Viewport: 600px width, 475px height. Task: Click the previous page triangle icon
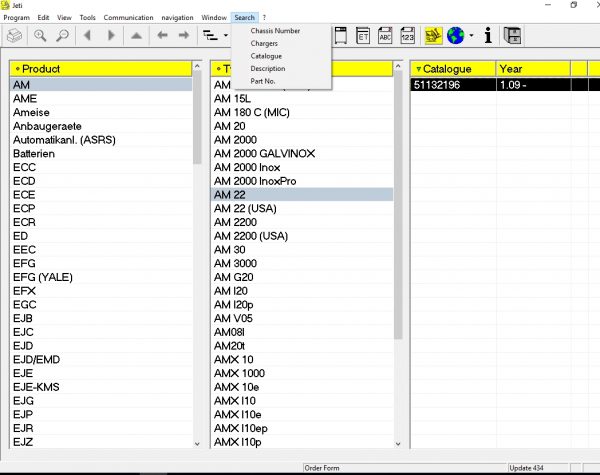pyautogui.click(x=88, y=36)
